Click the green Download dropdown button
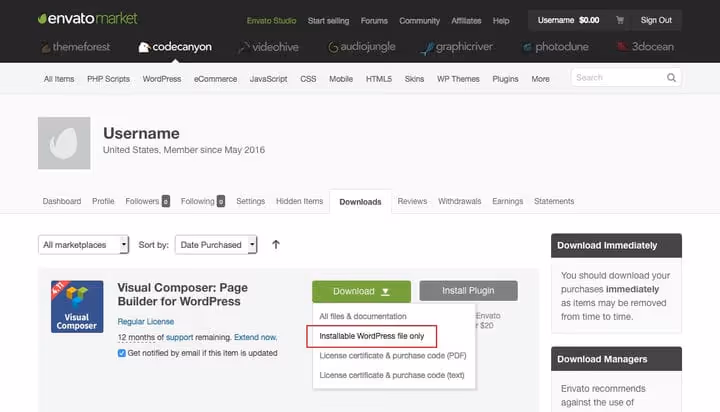Screen dimensions: 720x412 click(361, 291)
